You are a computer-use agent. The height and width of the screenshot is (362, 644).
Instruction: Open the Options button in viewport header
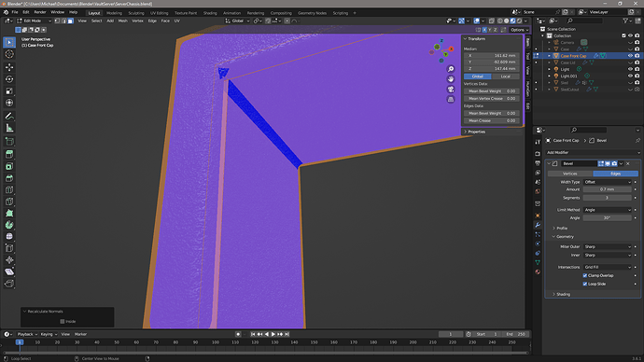tap(519, 30)
